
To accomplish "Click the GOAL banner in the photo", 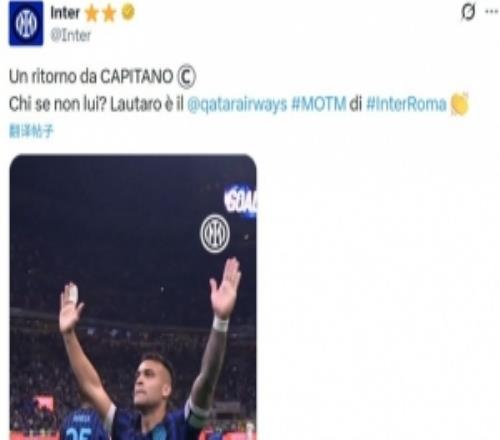I will tap(241, 200).
